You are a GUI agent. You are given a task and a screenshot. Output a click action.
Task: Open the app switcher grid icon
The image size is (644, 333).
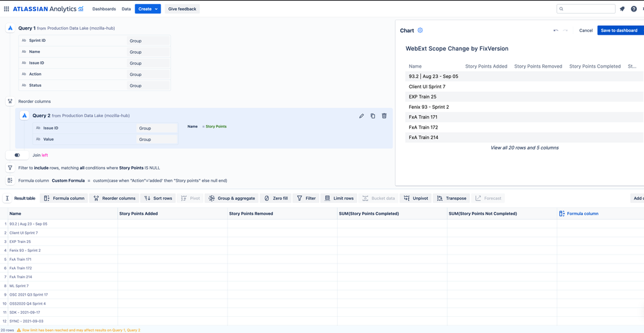coord(6,8)
